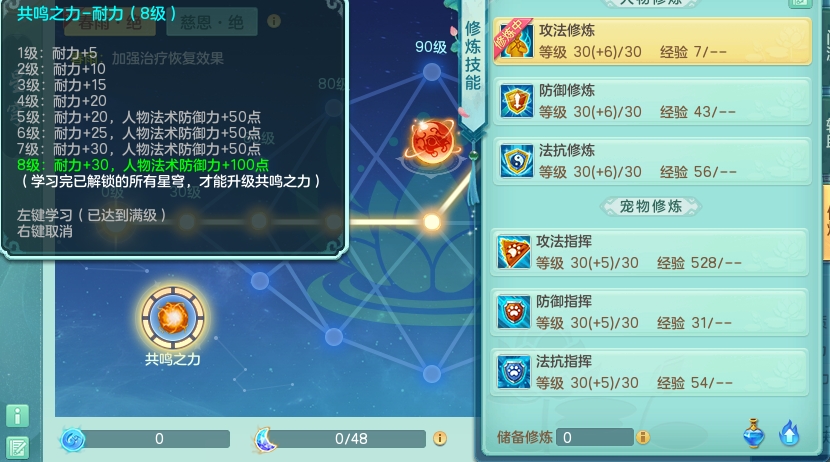Select the 法抗指挥 pet training row
Viewport: 830px width, 462px height.
tap(649, 372)
